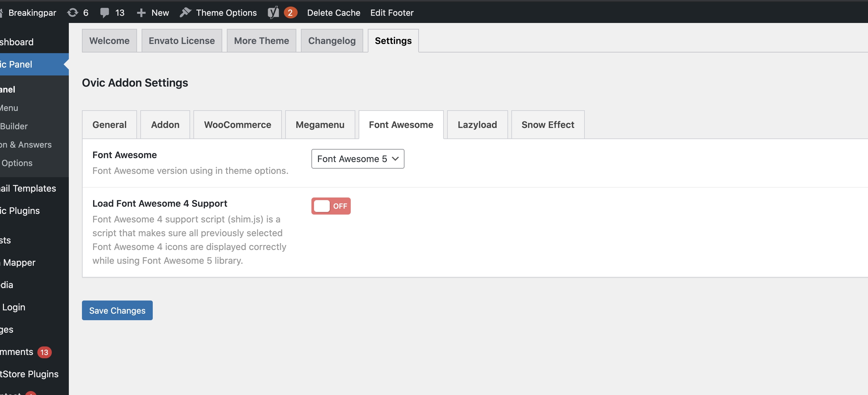Click the Breakingpar site name link

point(32,13)
